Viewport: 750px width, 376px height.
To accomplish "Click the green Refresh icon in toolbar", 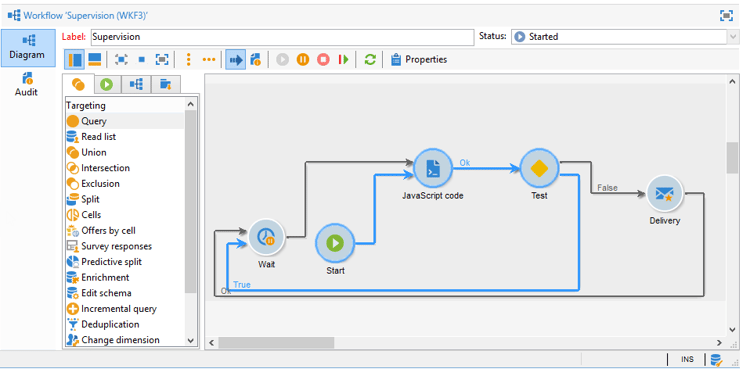I will point(370,60).
